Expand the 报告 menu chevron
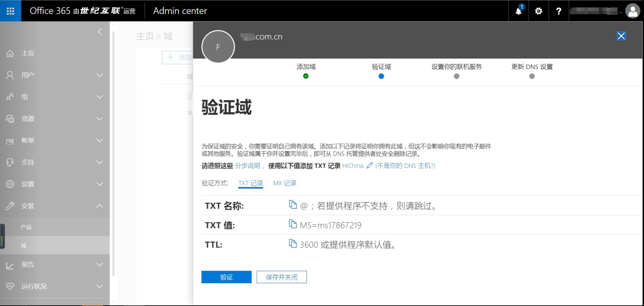Viewport: 644px width, 306px height. tap(99, 265)
